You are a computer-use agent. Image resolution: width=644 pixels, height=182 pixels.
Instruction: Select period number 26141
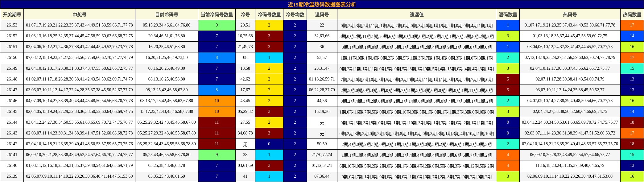(x=12, y=155)
